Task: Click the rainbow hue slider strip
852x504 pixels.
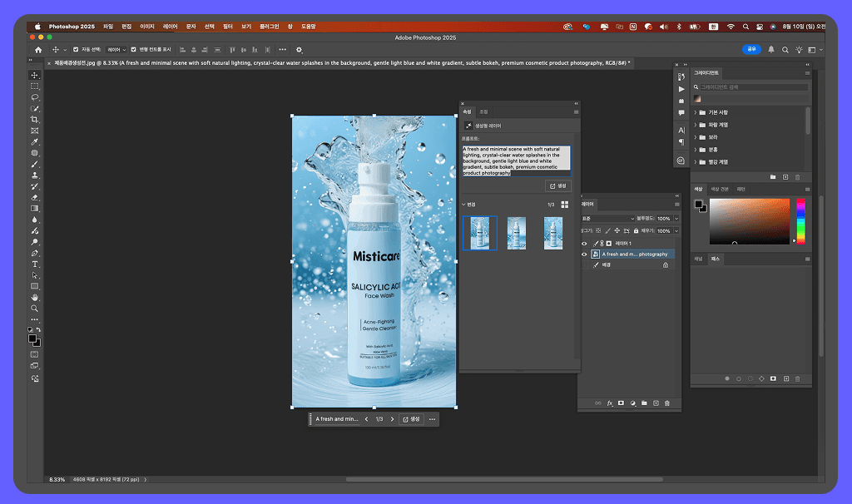Action: click(x=801, y=221)
